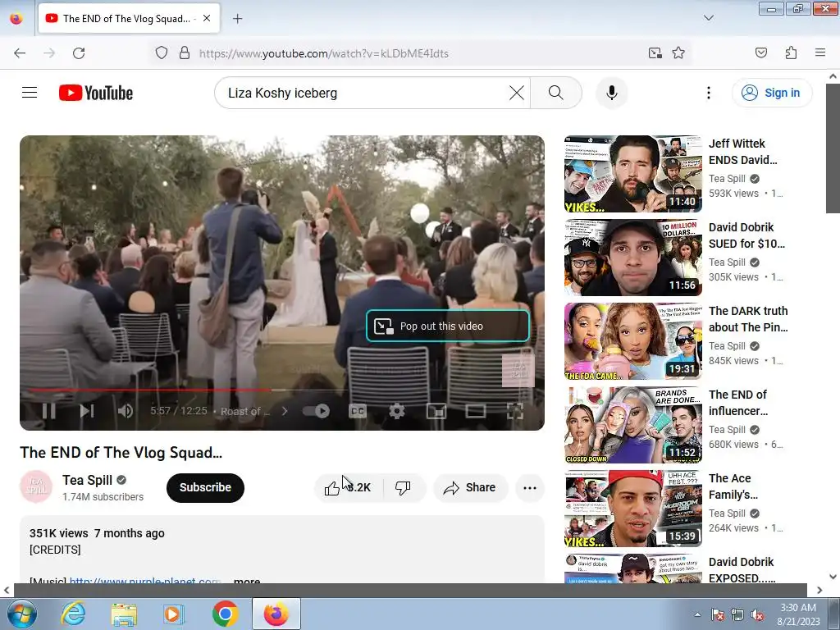Click the horizontal scrollbar at bottom
This screenshot has width=840, height=630.
point(410,590)
